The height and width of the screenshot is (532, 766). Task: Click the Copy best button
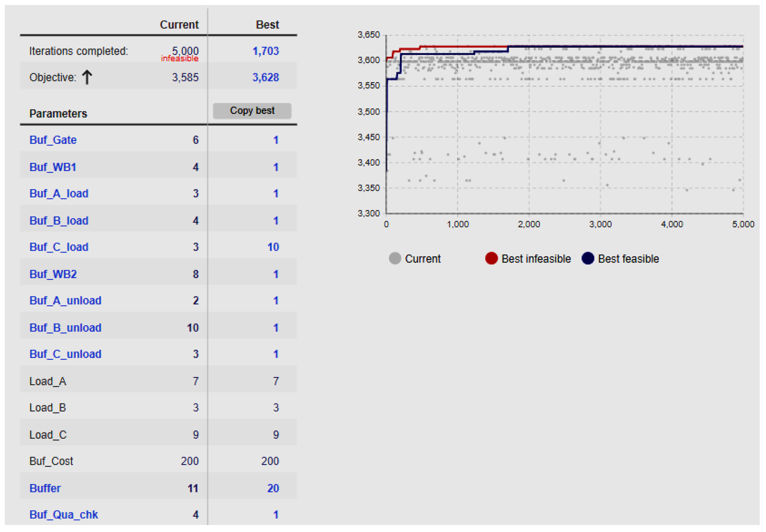[x=252, y=111]
